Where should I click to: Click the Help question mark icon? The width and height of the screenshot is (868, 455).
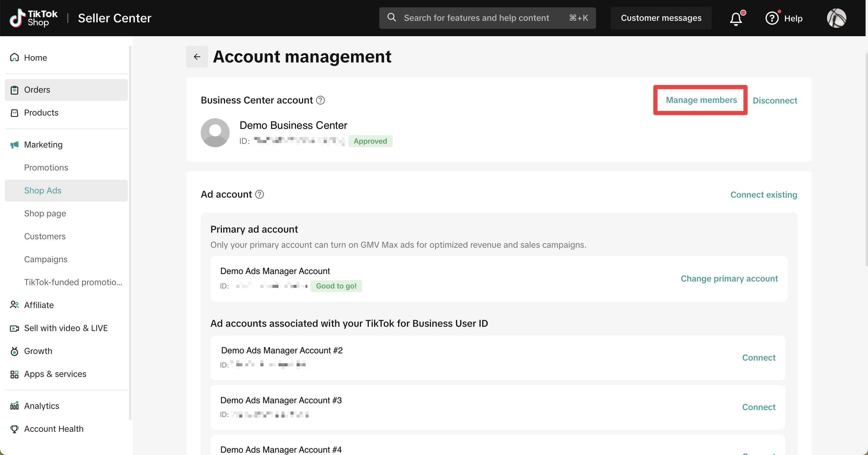tap(772, 18)
